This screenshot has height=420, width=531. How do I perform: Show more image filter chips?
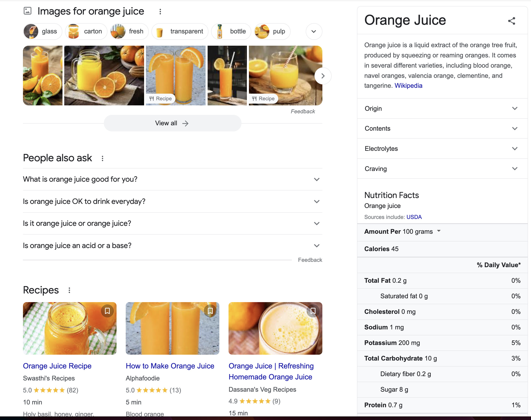(314, 31)
